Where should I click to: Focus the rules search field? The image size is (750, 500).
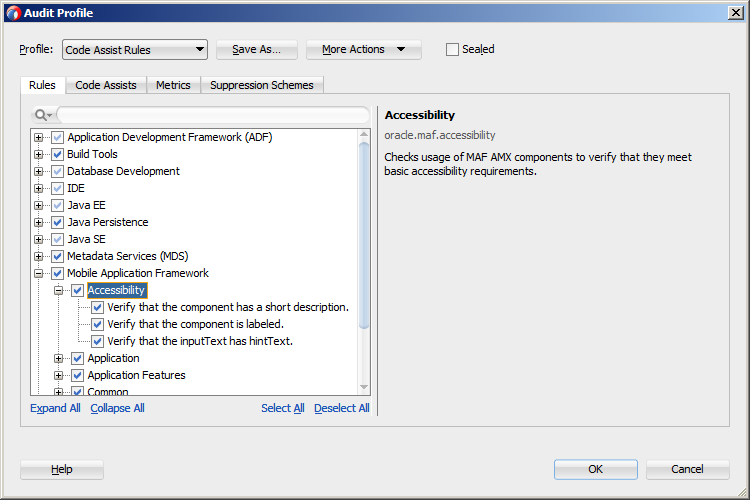click(x=213, y=115)
